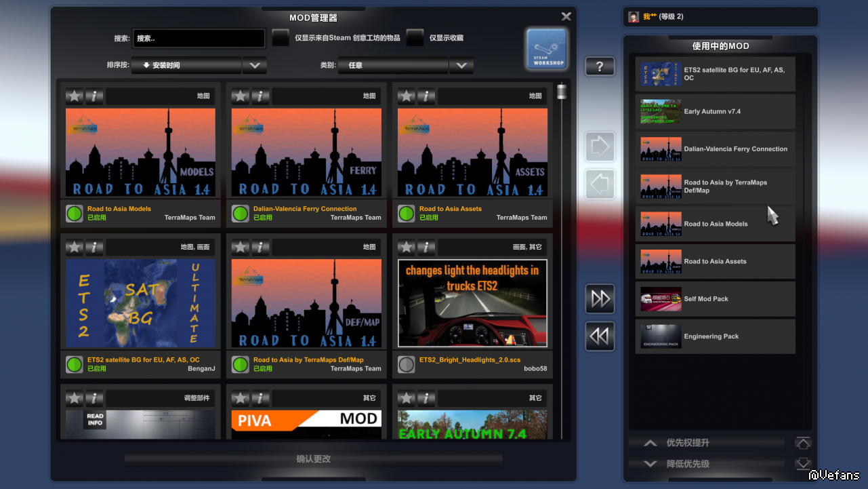
Task: Toggle status indicator for ETS2_Bright_Headlights mod
Action: point(406,364)
